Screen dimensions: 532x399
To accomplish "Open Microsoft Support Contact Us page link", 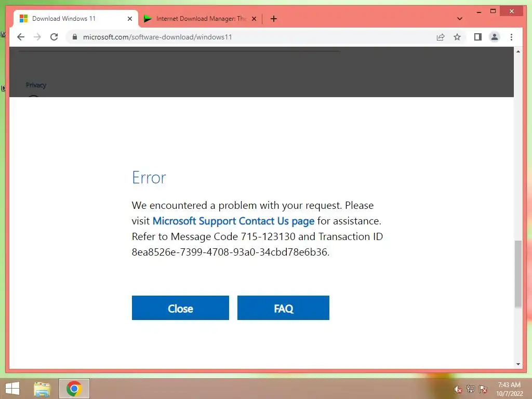I will [233, 221].
